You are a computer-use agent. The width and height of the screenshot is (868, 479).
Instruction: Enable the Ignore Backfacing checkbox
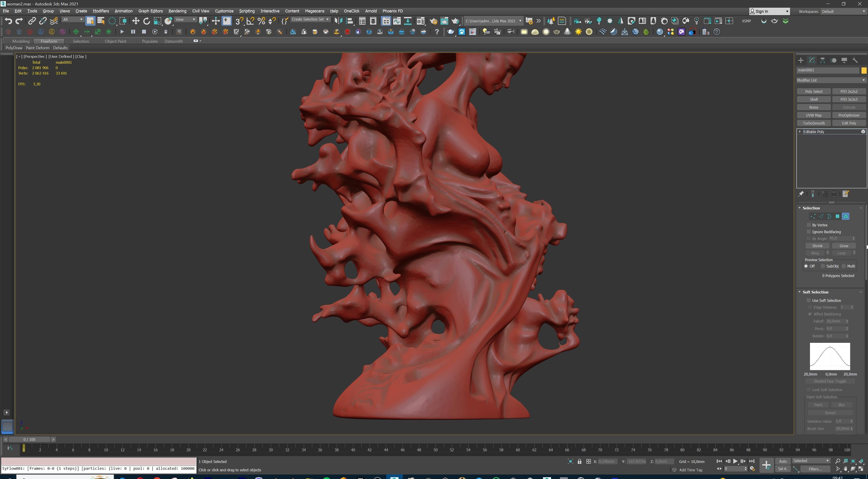809,231
